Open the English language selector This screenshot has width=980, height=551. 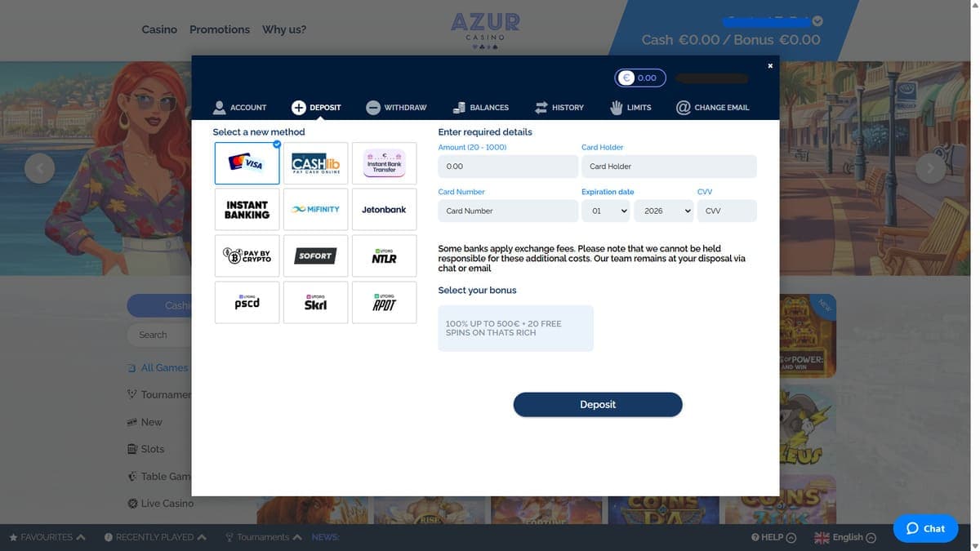pyautogui.click(x=845, y=537)
